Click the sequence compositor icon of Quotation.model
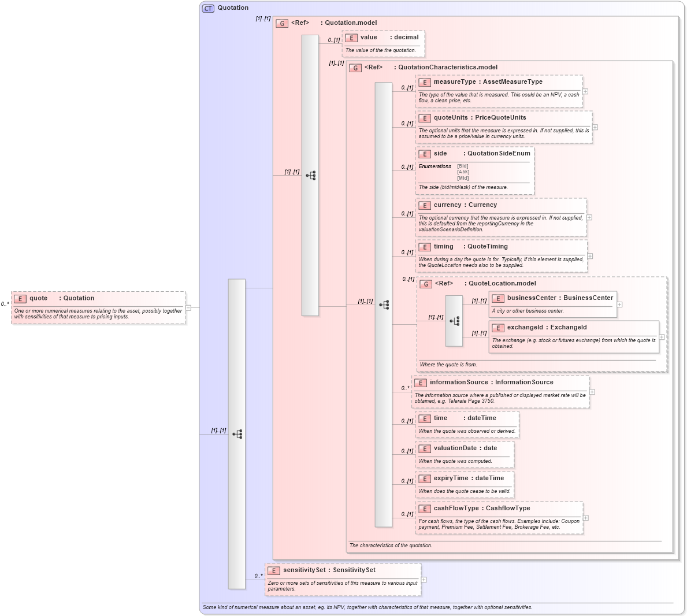Viewport: 687px width, 616px height. pyautogui.click(x=310, y=176)
